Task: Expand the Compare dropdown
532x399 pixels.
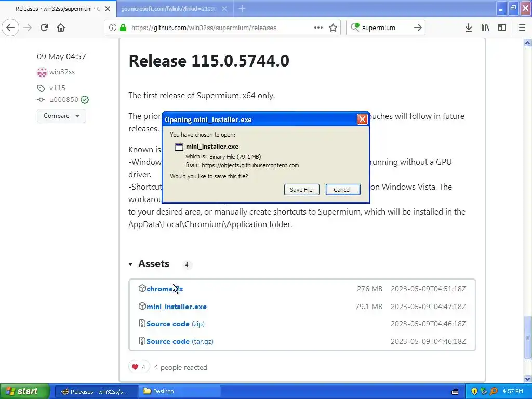Action: pyautogui.click(x=61, y=116)
